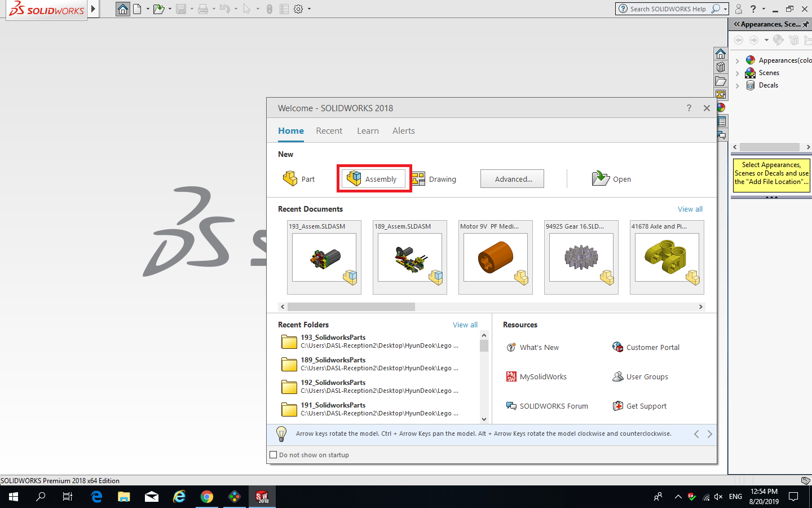Click the Open button in Welcome dialog

[611, 179]
